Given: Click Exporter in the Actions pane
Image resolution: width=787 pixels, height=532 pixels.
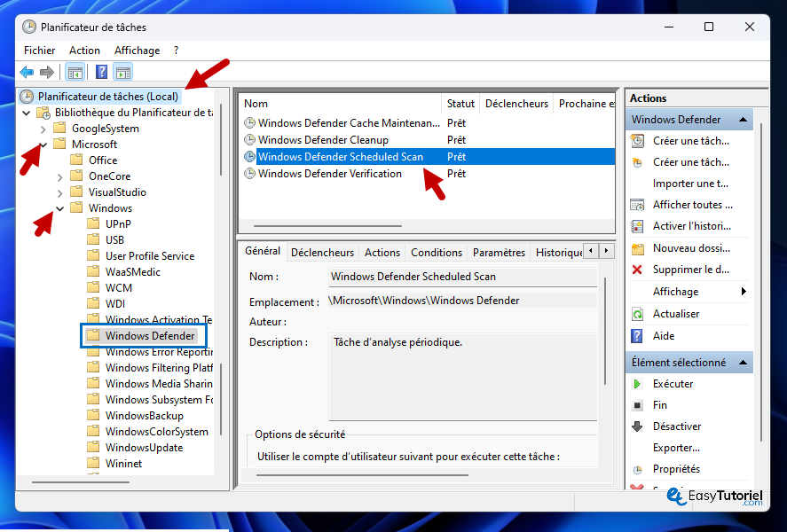Looking at the screenshot, I should [x=676, y=448].
